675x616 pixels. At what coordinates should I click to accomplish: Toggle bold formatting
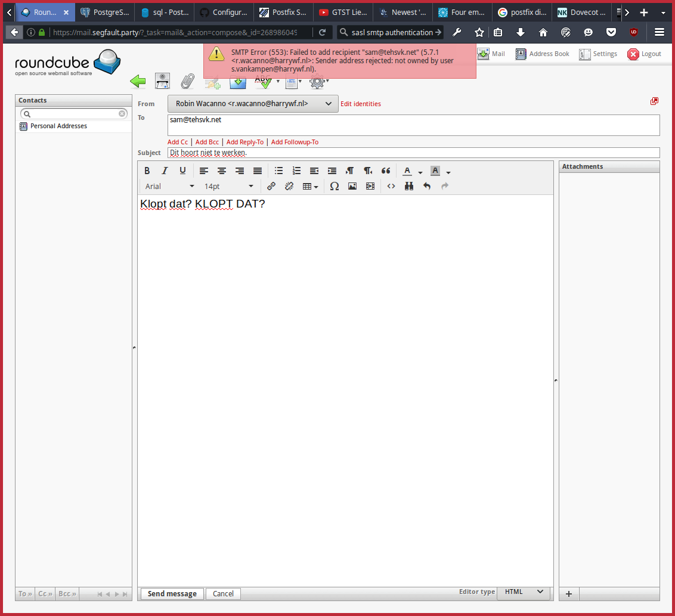point(147,171)
